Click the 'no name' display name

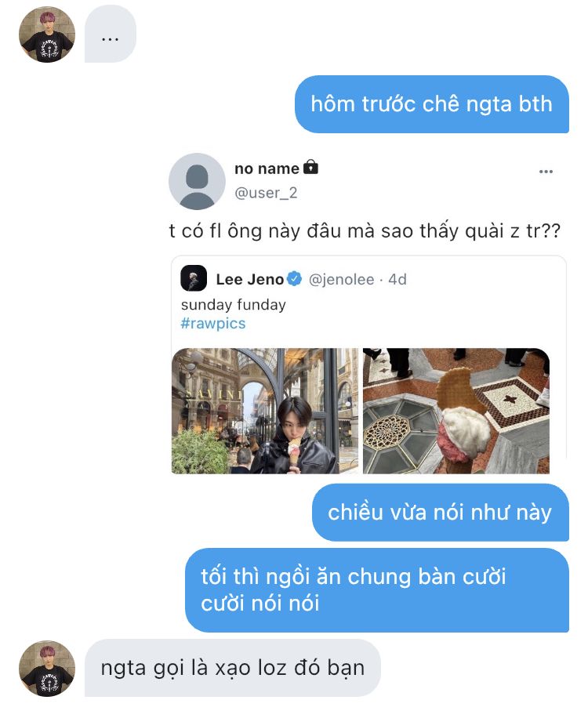[267, 169]
